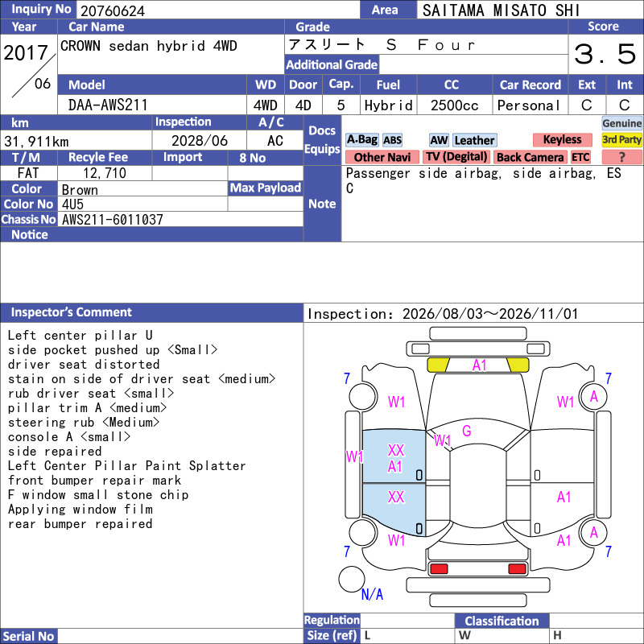Select the Other Navi badge

(x=382, y=157)
